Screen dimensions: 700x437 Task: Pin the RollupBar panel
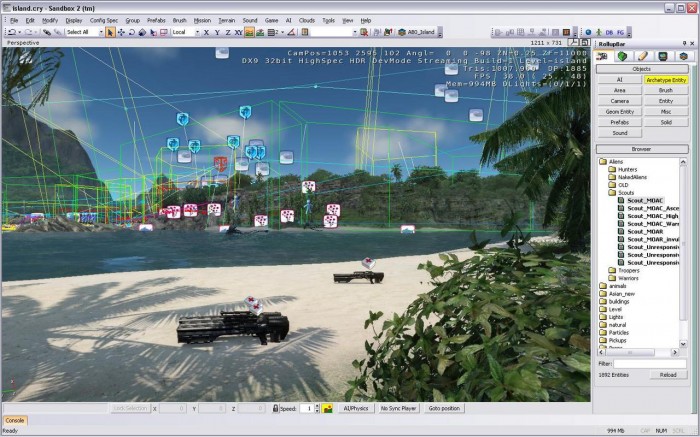[685, 44]
